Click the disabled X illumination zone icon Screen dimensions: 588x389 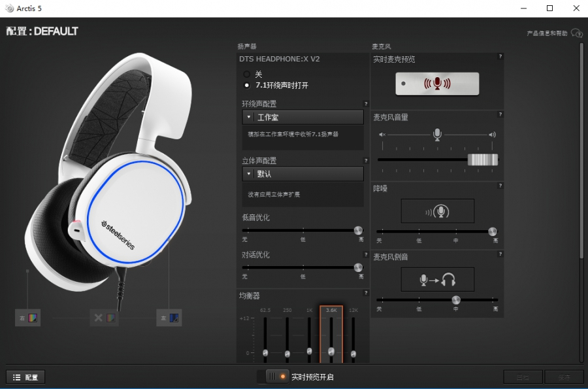[x=99, y=318]
